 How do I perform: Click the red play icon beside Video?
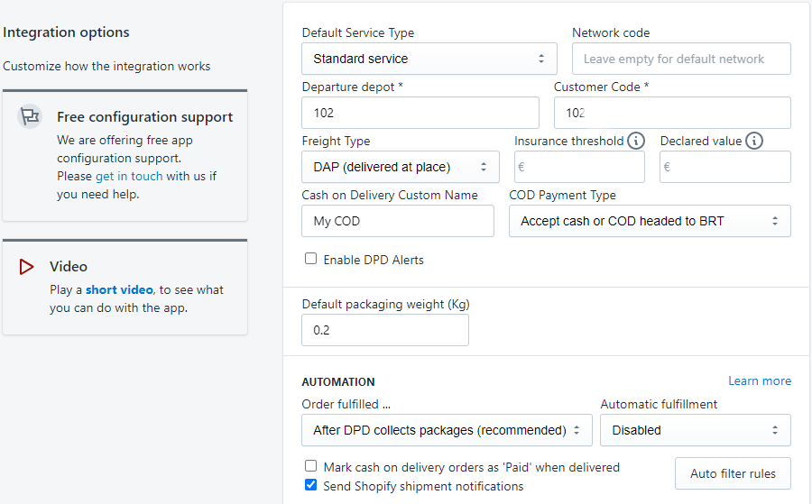(26, 267)
